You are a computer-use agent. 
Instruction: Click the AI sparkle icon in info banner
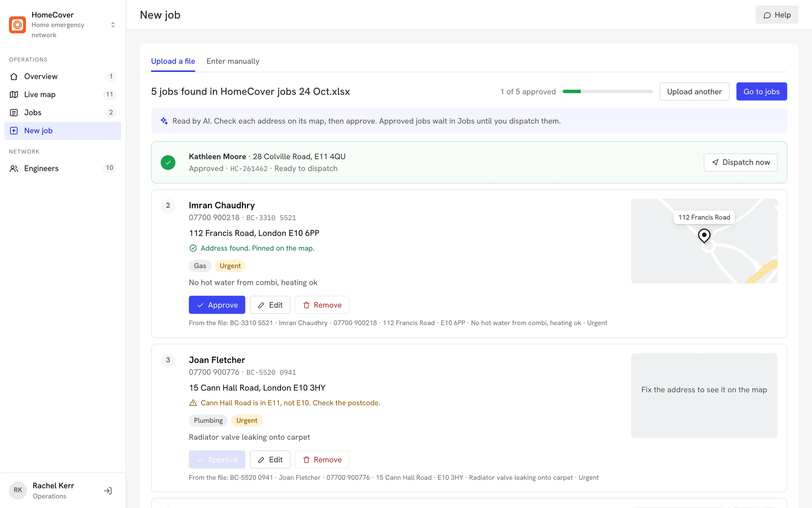[164, 121]
